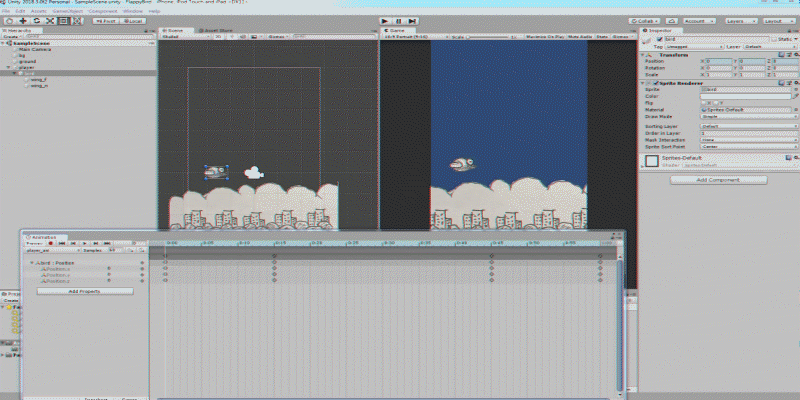Click the Collab button
800x400 pixels.
pos(645,21)
